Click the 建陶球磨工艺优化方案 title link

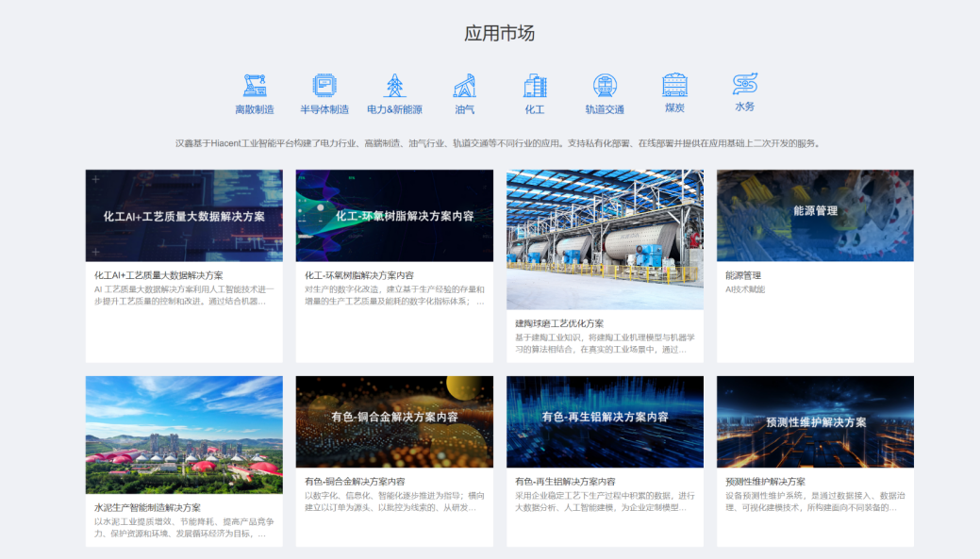pos(559,323)
